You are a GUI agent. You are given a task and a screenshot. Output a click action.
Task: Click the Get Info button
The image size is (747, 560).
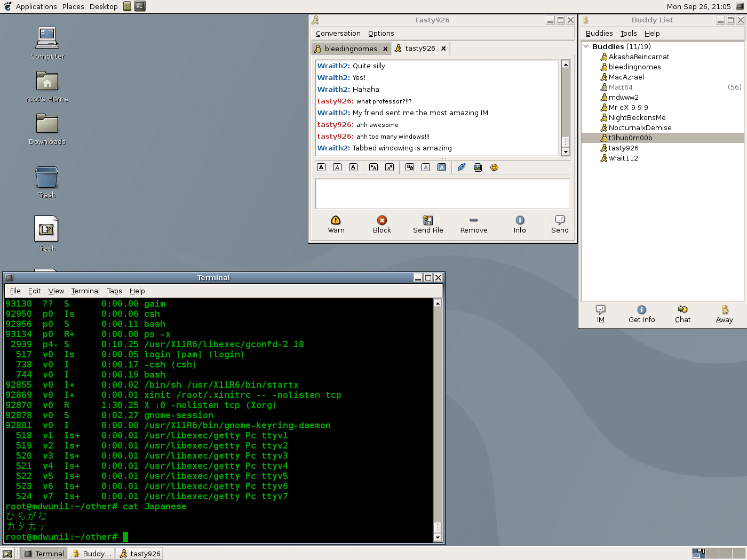tap(641, 314)
